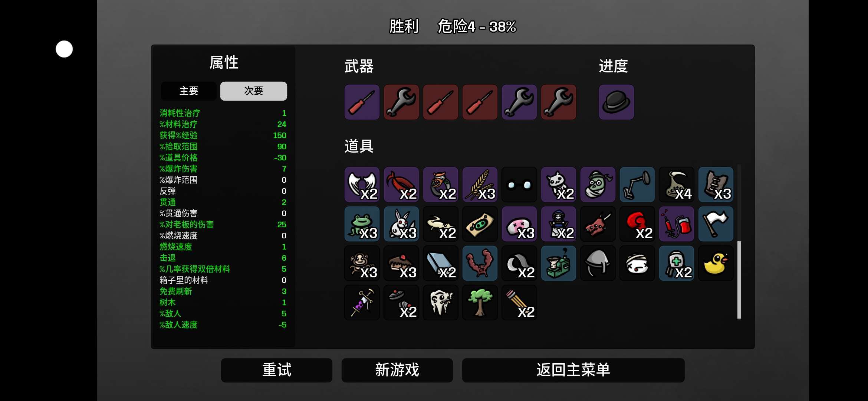868x401 pixels.
Task: Click the 重试 retry button
Action: click(277, 370)
